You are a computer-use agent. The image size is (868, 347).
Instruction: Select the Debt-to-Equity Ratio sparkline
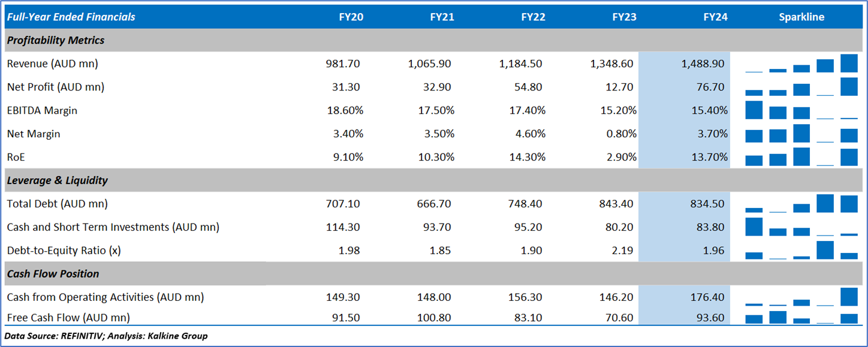point(801,251)
